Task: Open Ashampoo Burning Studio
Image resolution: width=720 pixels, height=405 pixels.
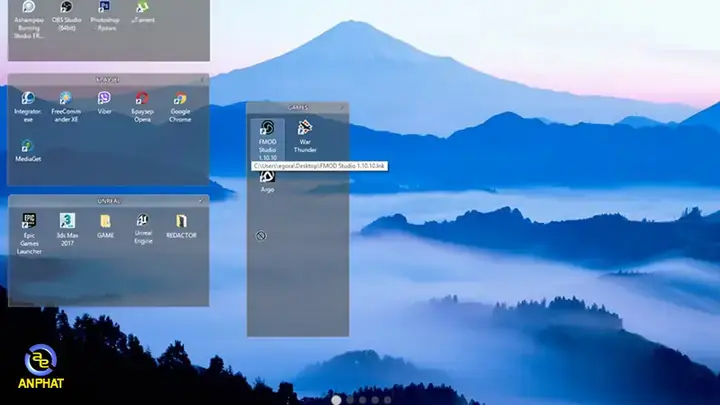Action: (28, 8)
